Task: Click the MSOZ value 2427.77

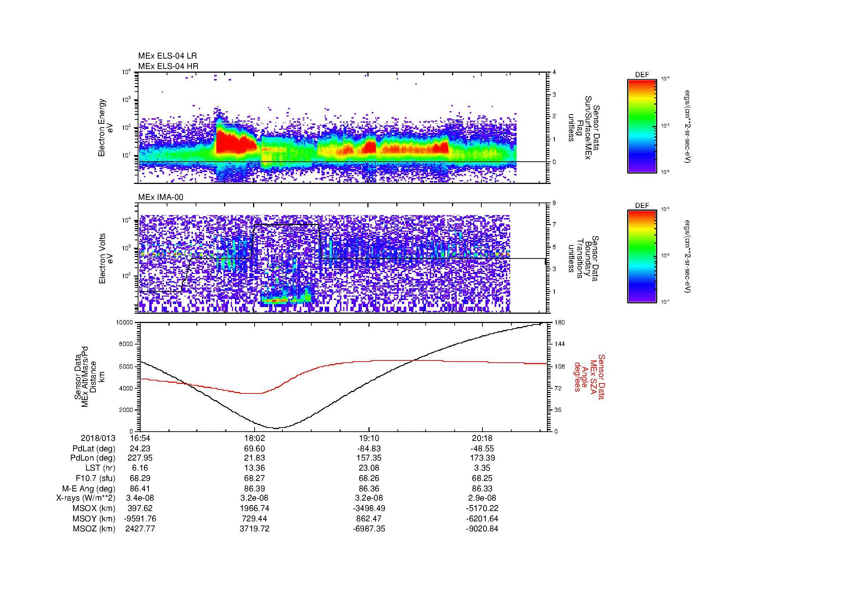Action: click(140, 529)
